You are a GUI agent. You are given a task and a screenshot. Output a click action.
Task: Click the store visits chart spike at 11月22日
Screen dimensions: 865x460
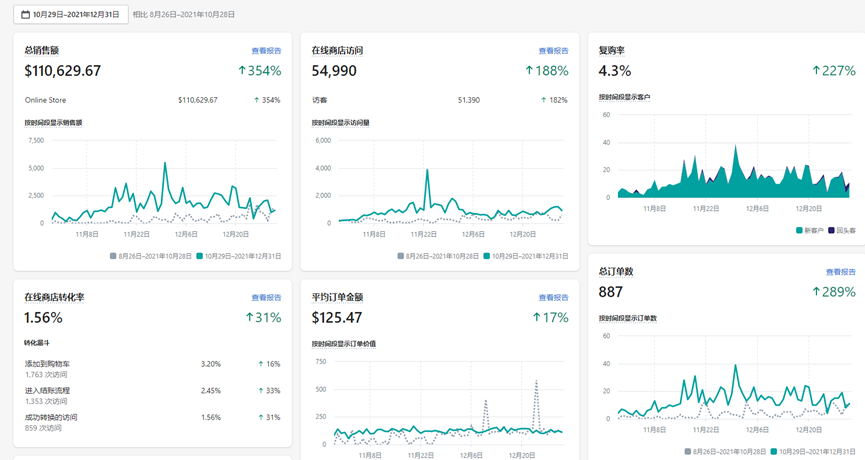[x=427, y=170]
